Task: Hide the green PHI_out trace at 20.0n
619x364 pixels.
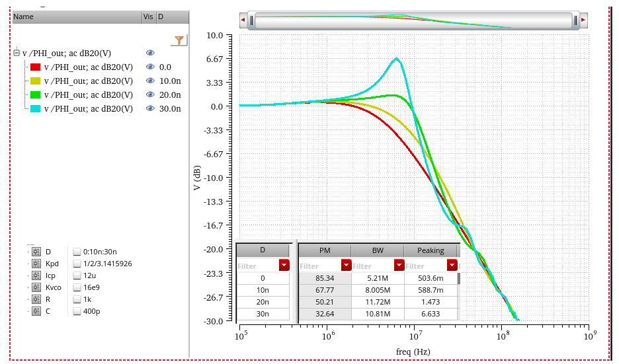Action: (x=150, y=94)
